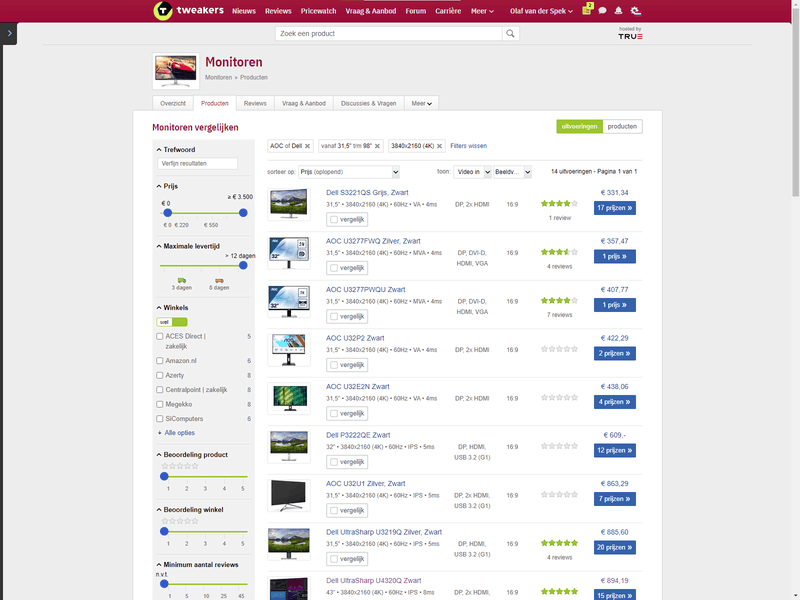The image size is (800, 600).
Task: Select the uitvoeringen view button
Action: [x=580, y=127]
